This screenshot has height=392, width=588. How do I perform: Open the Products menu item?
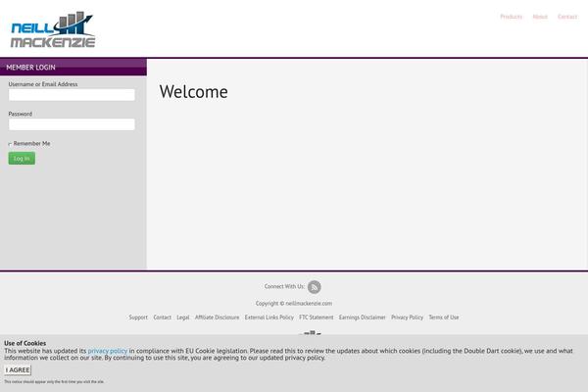pyautogui.click(x=512, y=17)
